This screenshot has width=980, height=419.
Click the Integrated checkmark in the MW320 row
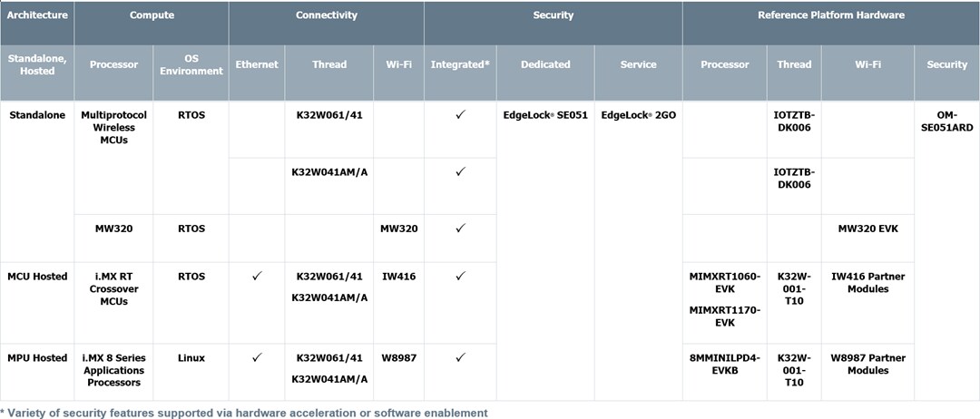(x=460, y=229)
